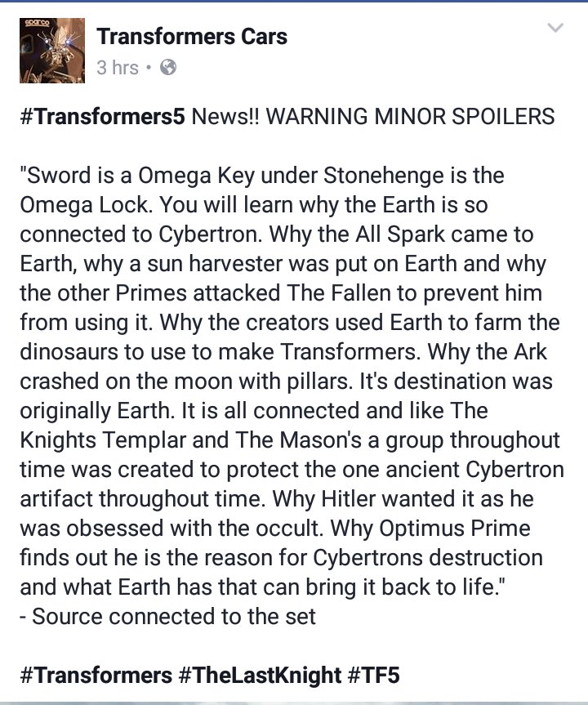Follow the #TheLastKnight hashtag

coord(261,675)
